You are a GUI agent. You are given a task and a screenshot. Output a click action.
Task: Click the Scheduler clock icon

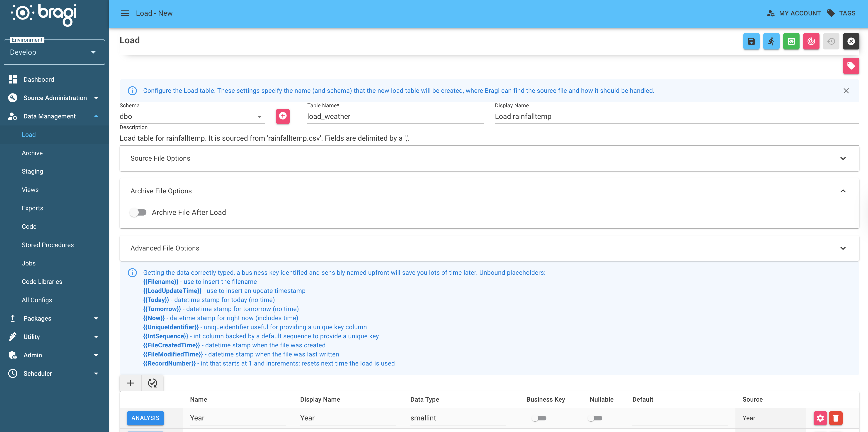tap(12, 373)
